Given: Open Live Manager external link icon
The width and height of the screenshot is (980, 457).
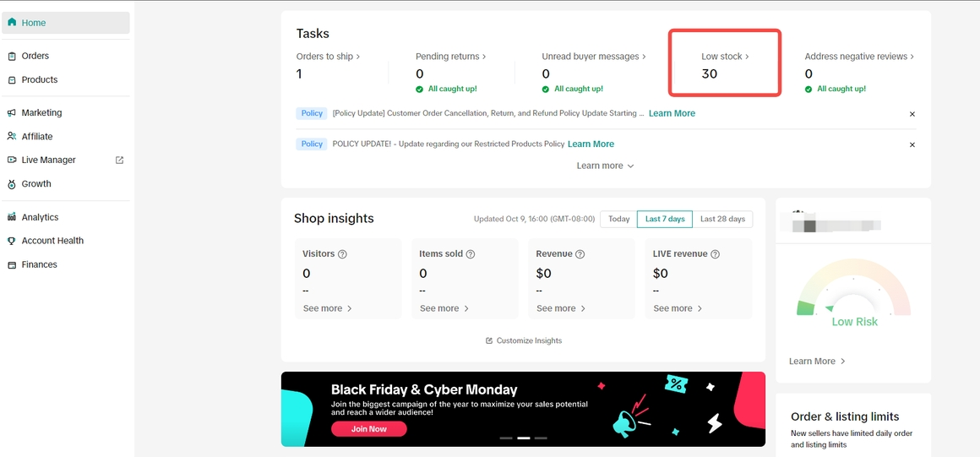Looking at the screenshot, I should pyautogui.click(x=119, y=160).
